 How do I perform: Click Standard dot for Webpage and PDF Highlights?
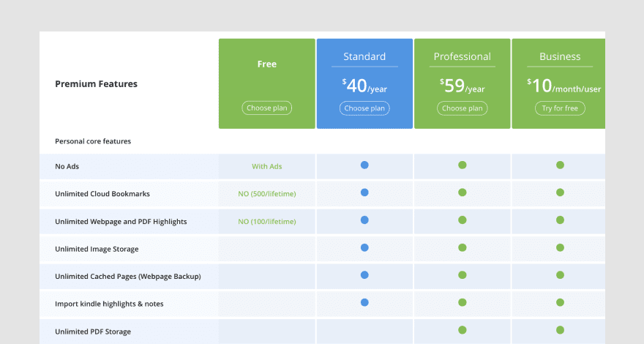[x=364, y=220]
